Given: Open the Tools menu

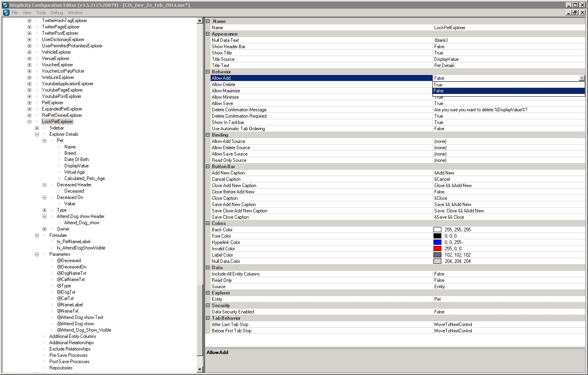Looking at the screenshot, I should pos(41,13).
